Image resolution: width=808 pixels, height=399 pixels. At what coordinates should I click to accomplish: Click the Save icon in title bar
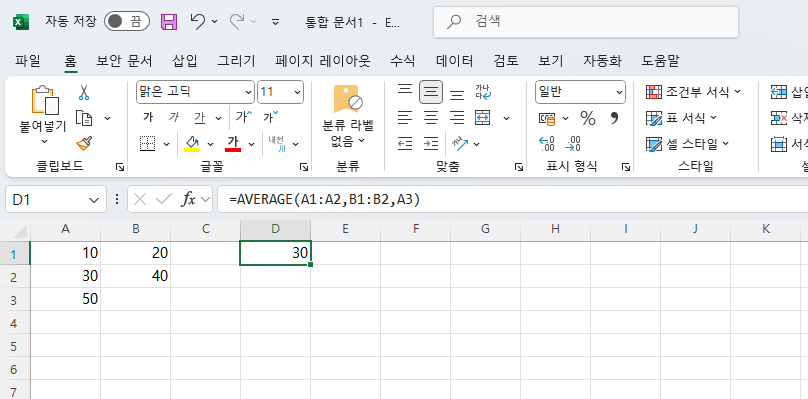coord(169,22)
